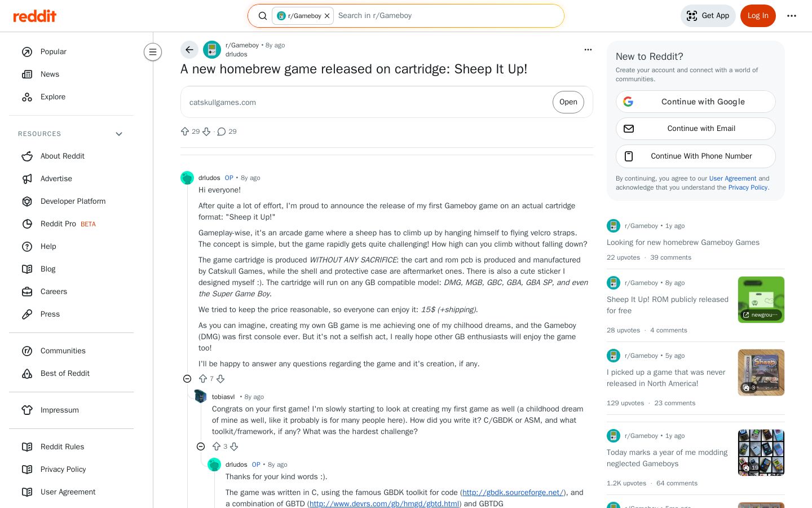Collapse the left sidebar navigation

[153, 52]
